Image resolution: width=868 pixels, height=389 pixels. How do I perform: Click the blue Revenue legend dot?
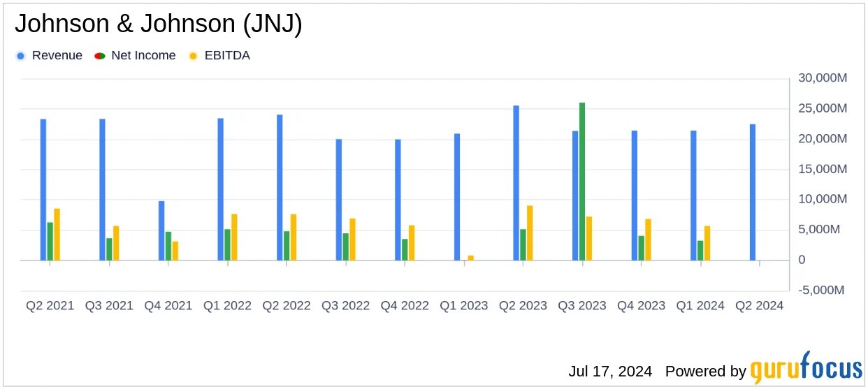click(21, 56)
